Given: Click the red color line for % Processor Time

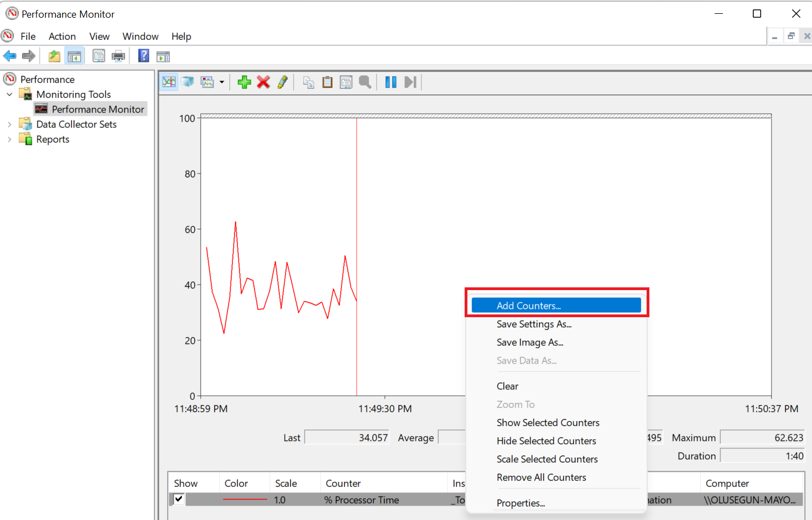Looking at the screenshot, I should [244, 500].
